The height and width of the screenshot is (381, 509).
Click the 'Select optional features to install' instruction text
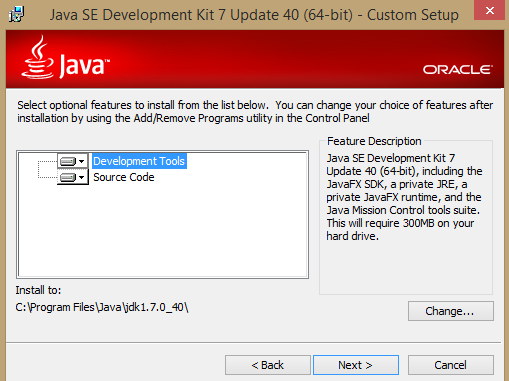(255, 112)
